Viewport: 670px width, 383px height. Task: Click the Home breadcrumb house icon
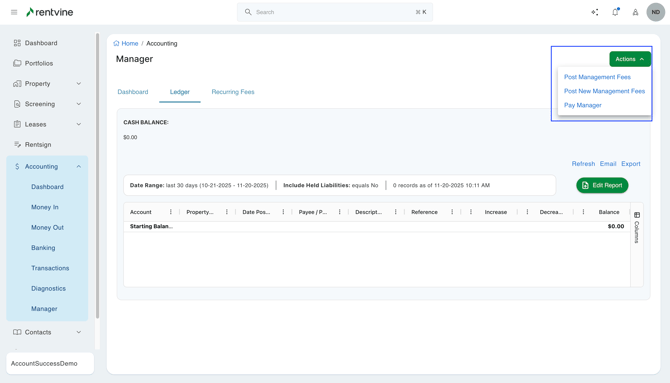[x=116, y=43]
